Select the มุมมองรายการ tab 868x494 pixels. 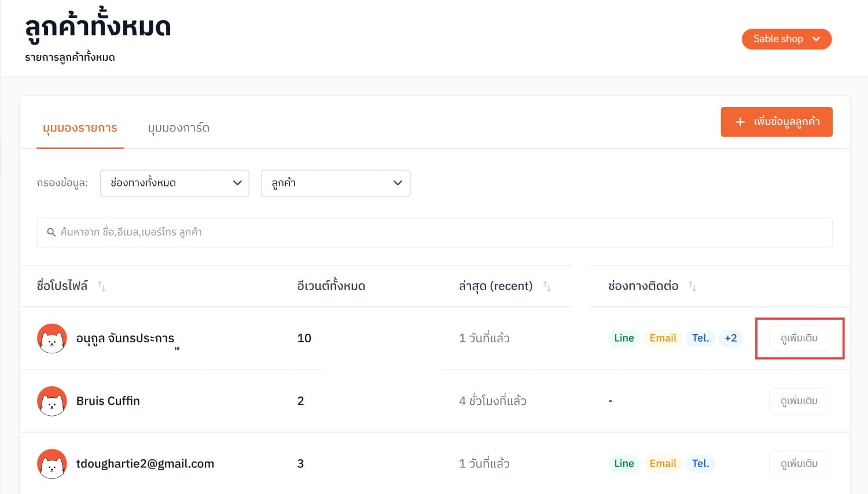pyautogui.click(x=80, y=128)
